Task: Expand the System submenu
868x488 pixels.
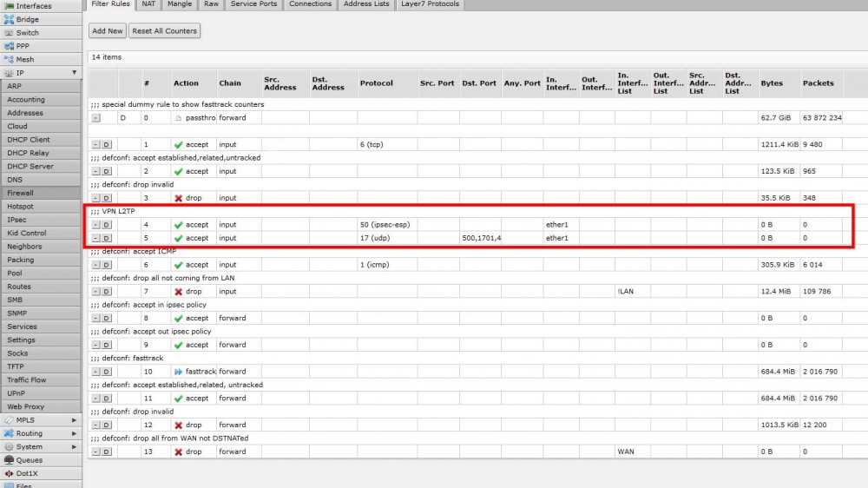Action: [x=74, y=446]
